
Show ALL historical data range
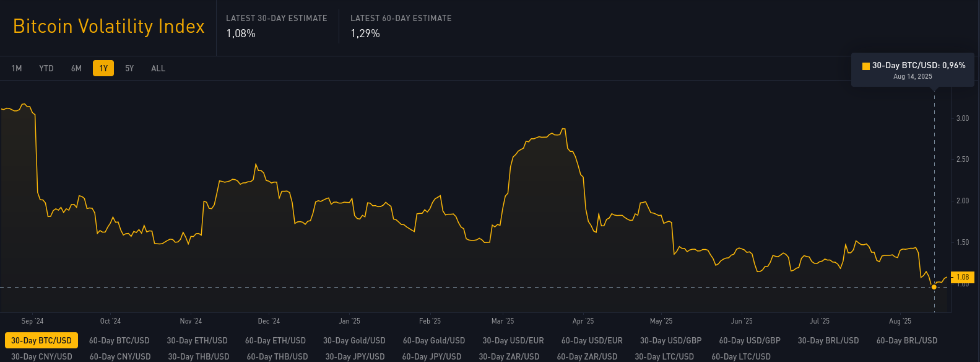tap(158, 68)
